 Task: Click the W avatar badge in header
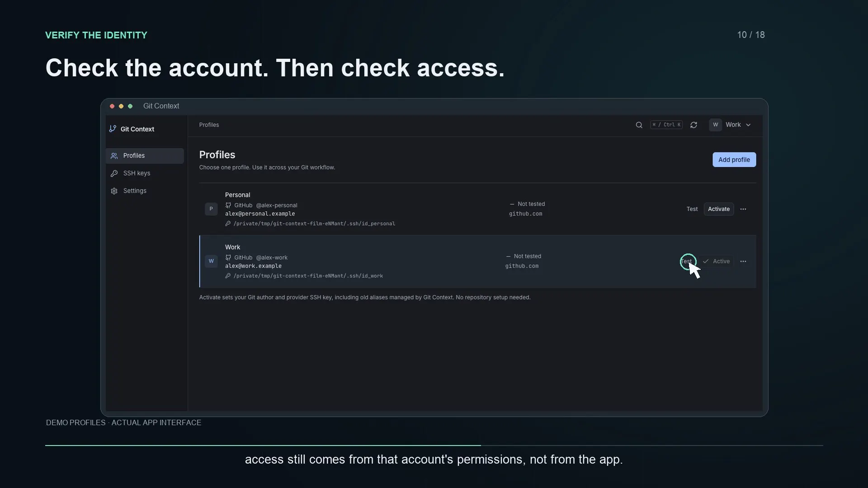tap(715, 125)
